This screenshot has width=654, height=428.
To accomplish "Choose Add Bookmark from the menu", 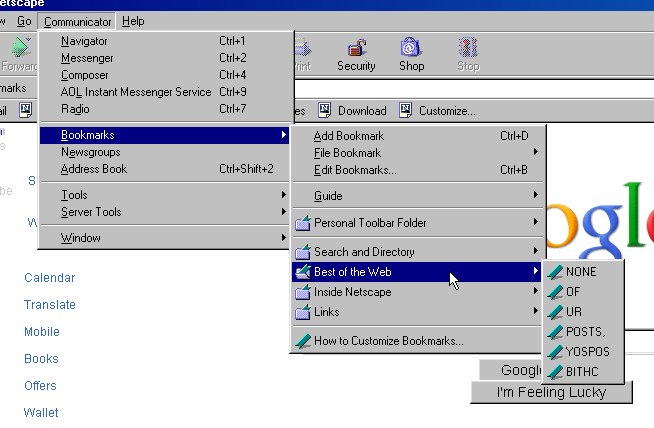I will (x=348, y=136).
